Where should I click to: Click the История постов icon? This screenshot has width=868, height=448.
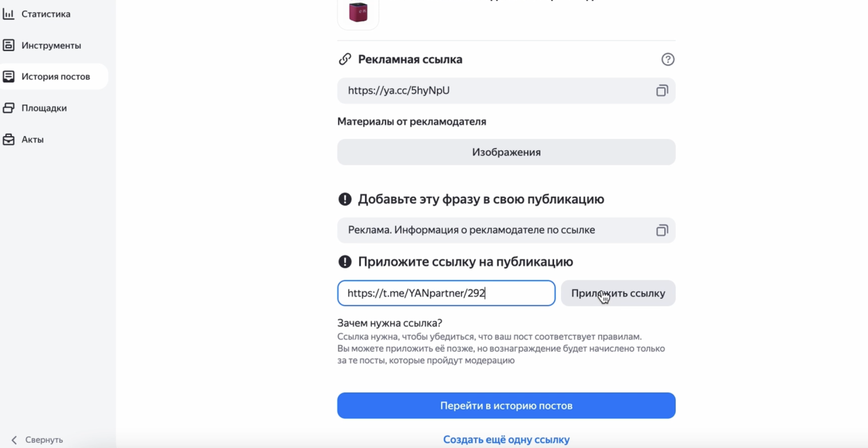8,76
